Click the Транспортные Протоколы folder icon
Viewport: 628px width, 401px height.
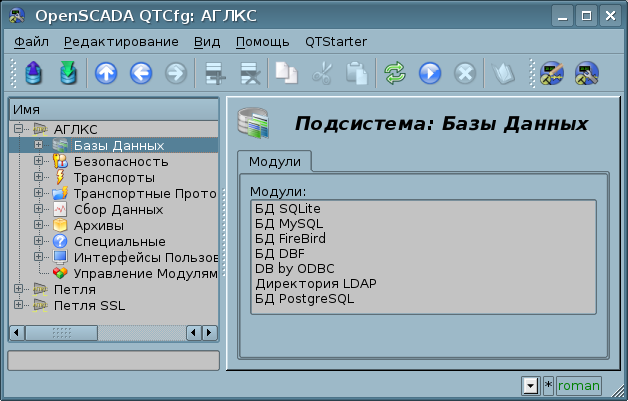point(60,193)
